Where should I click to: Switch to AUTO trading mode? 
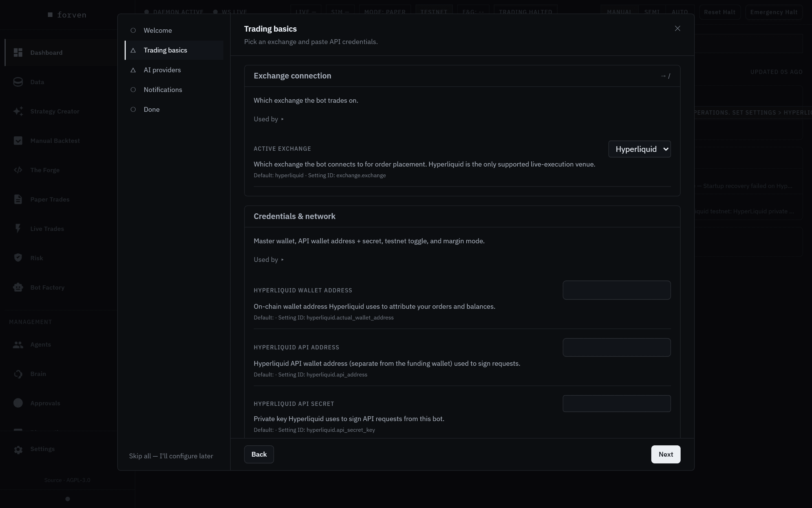tap(680, 12)
